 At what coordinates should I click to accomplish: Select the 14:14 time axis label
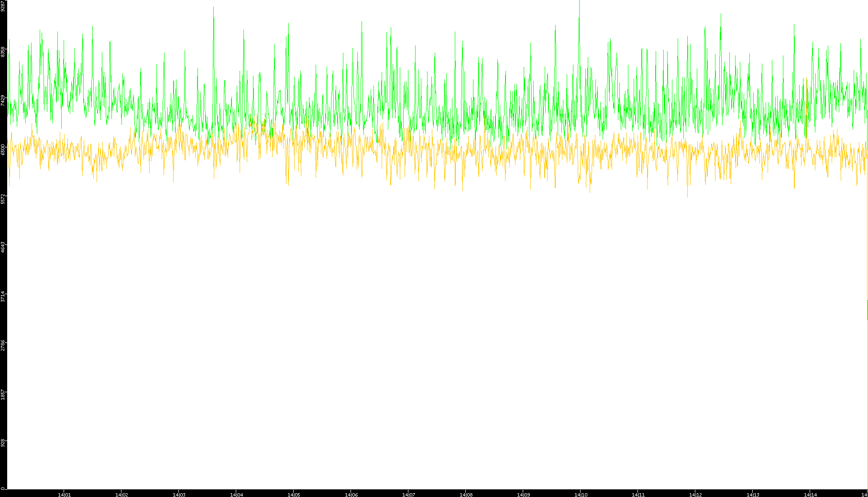click(811, 495)
